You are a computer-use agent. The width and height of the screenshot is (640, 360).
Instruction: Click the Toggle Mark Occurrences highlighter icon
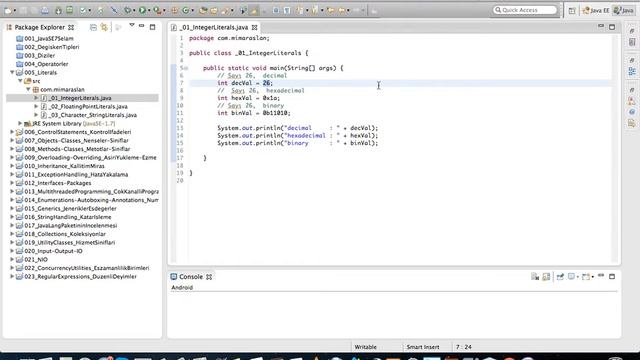coord(254,10)
